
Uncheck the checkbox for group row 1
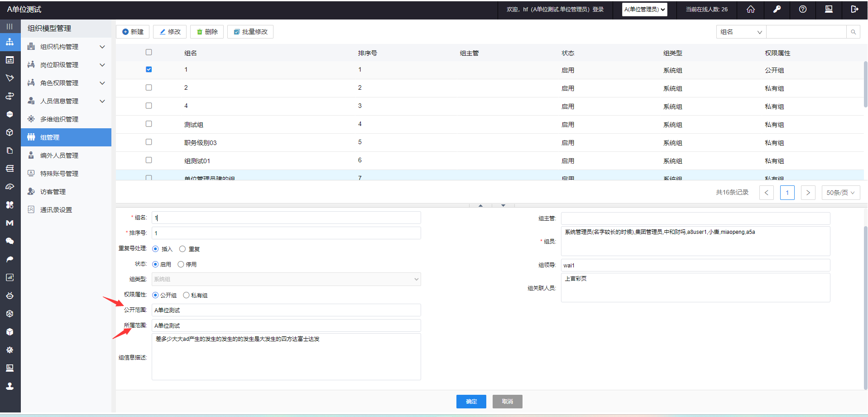pos(149,69)
